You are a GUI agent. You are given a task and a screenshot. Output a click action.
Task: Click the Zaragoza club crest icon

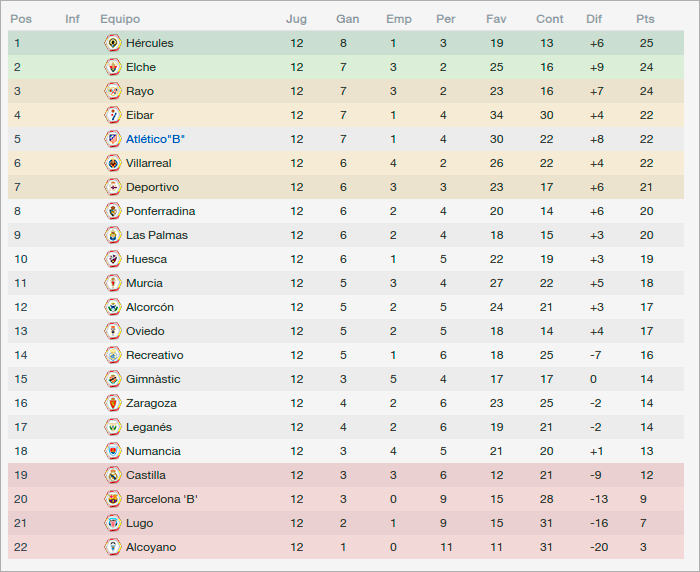click(112, 403)
